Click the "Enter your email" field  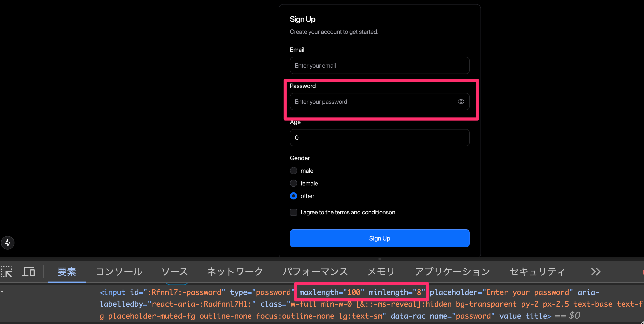(x=379, y=65)
